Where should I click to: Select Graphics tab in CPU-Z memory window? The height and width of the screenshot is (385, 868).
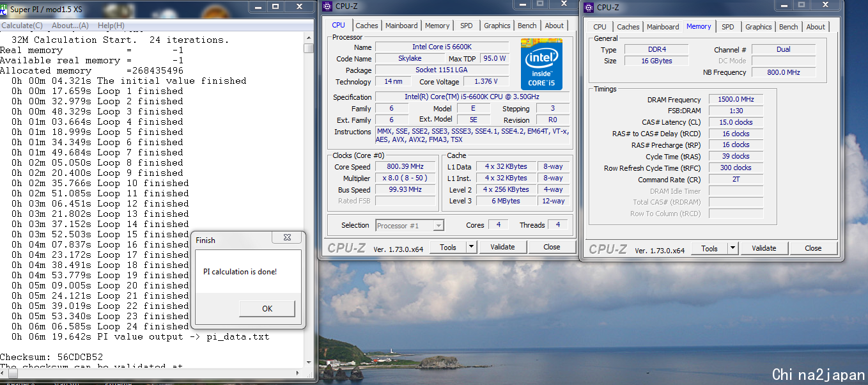[759, 27]
